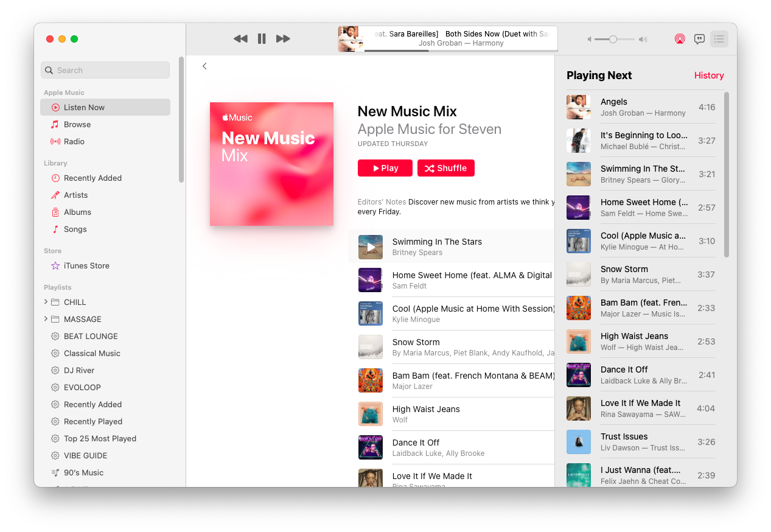Click the Apple Music for Steven subtitle

pos(430,129)
